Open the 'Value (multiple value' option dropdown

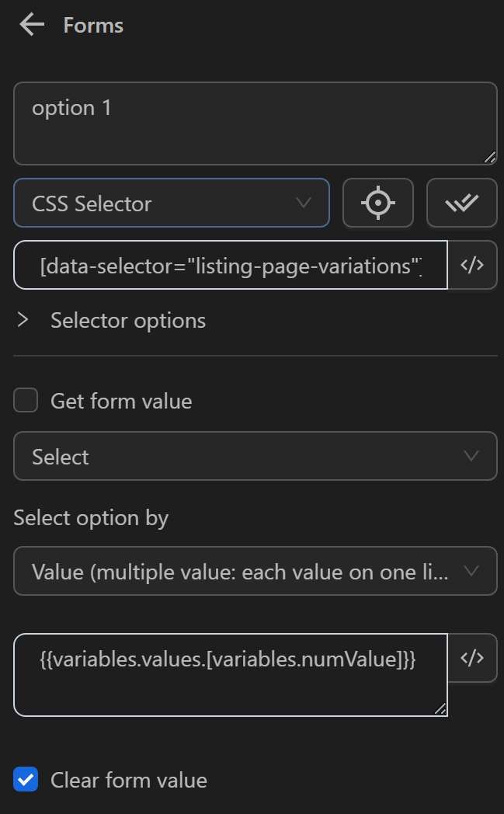(x=255, y=572)
